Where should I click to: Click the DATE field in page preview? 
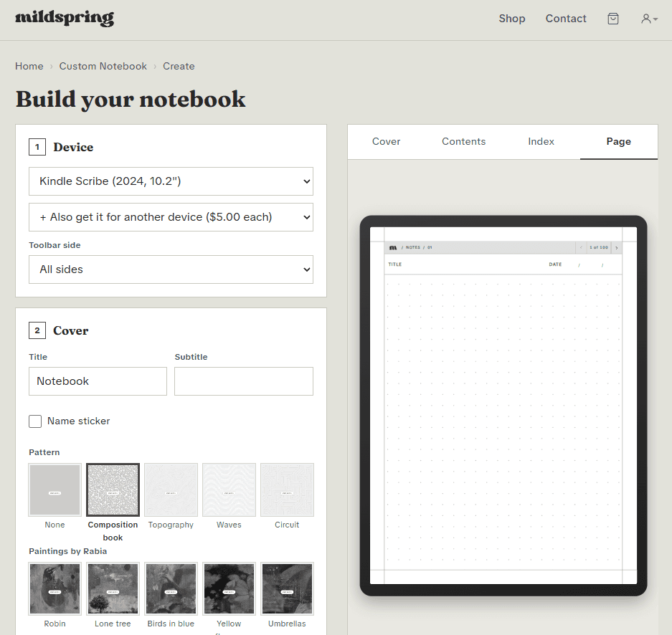555,264
